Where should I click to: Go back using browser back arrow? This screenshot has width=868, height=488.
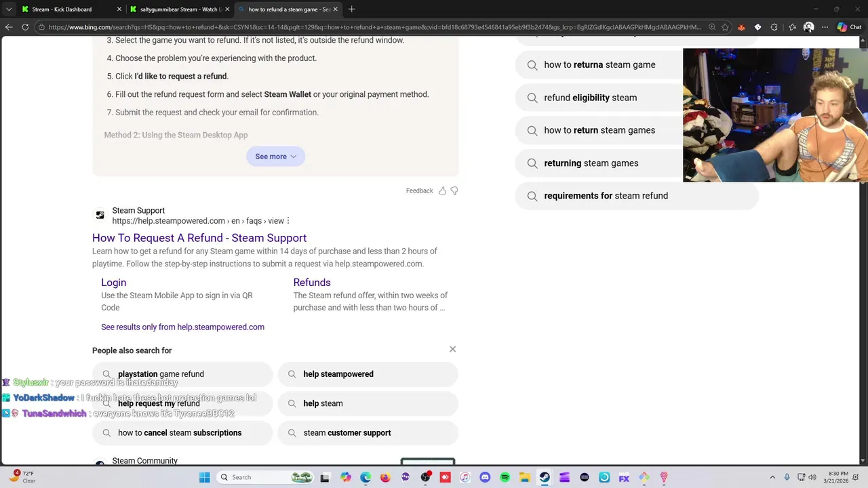9,27
